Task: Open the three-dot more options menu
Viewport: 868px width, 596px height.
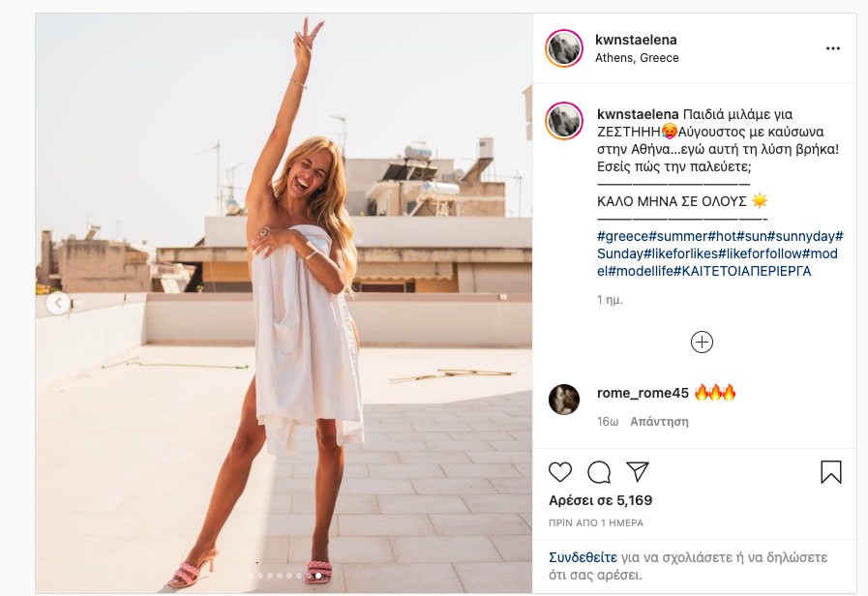Action: (x=832, y=48)
